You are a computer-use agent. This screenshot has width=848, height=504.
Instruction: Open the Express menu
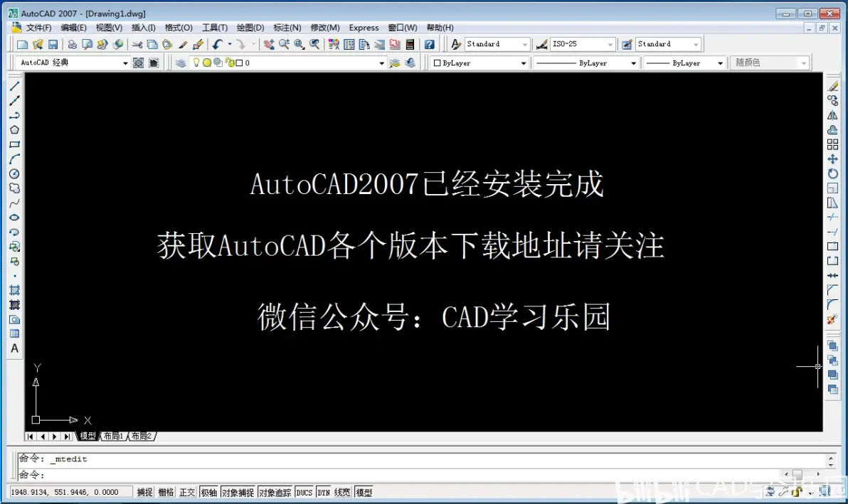pos(364,28)
